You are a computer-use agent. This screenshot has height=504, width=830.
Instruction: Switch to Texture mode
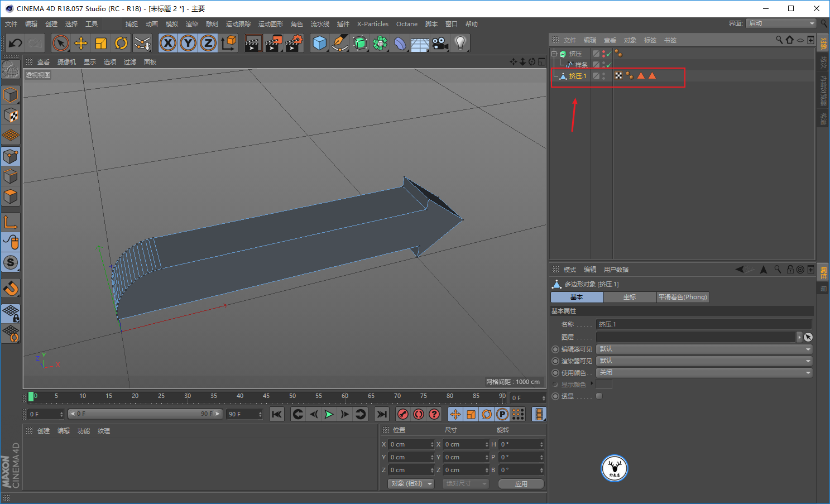pos(11,115)
